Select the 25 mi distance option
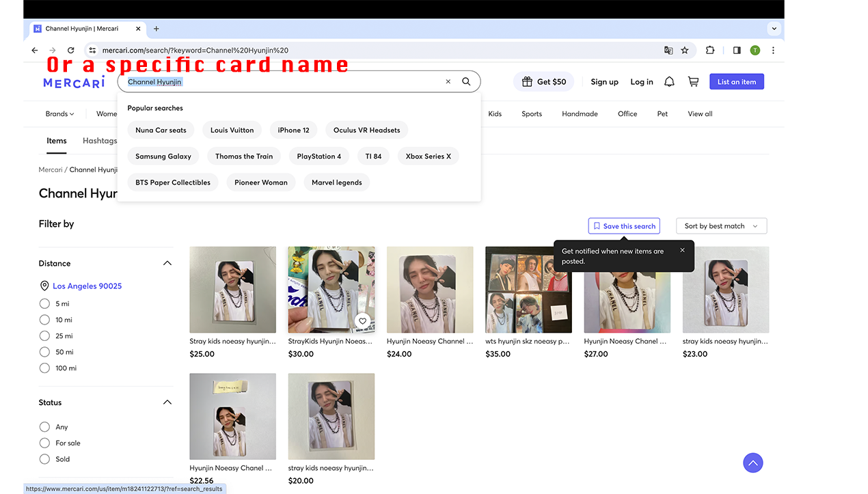Screen dimensions: 868x494 (44, 335)
